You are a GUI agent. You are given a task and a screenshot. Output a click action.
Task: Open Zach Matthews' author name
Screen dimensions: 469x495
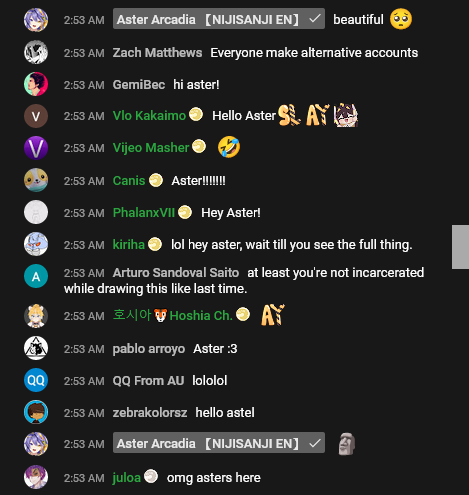point(157,53)
